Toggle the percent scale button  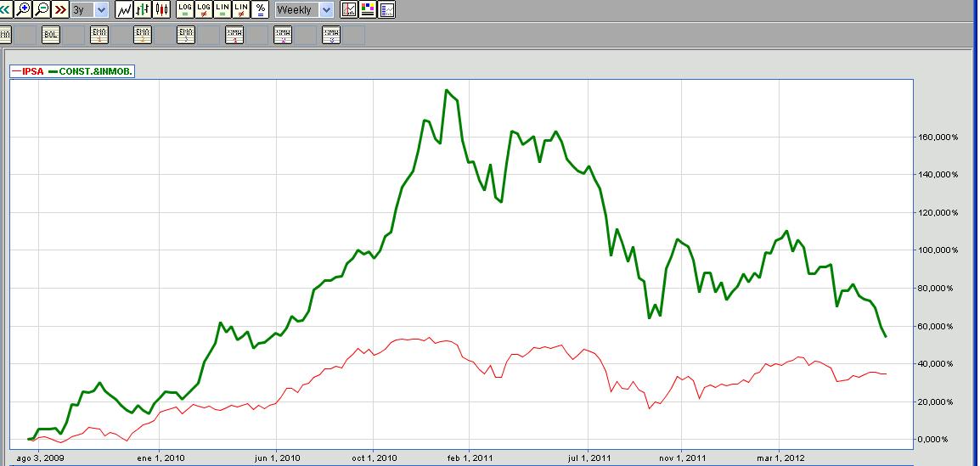pos(261,9)
